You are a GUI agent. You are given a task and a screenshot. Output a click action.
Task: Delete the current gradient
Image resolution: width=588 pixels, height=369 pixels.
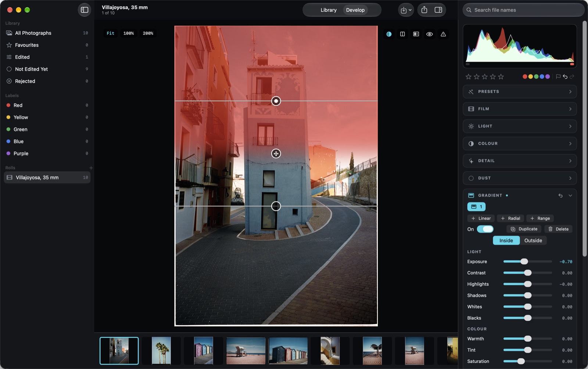(559, 229)
